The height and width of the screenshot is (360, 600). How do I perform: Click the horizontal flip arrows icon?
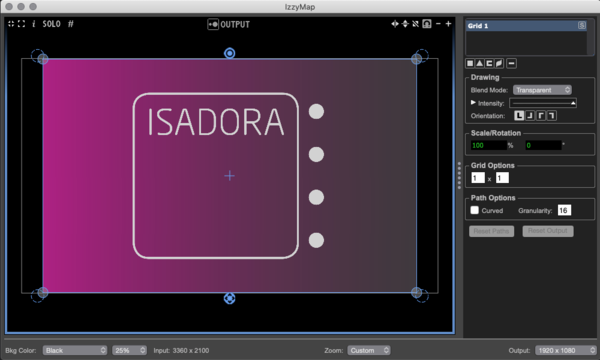pos(395,24)
